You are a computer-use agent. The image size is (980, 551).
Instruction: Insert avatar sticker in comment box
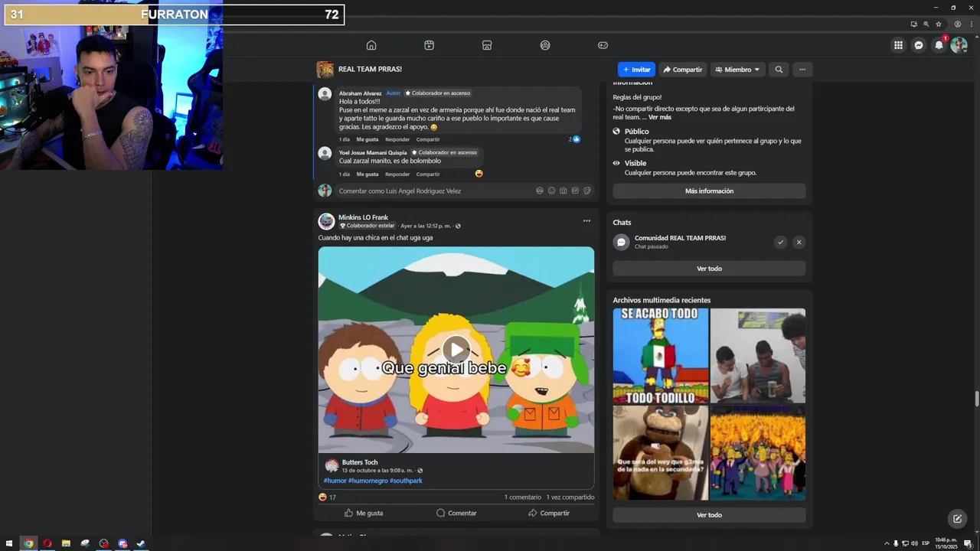(x=540, y=191)
